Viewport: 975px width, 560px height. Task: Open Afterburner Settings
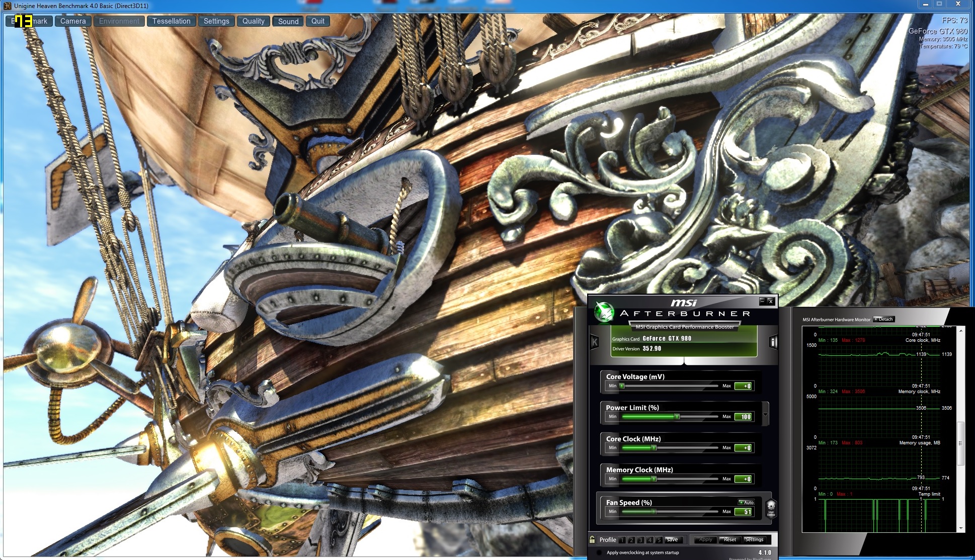(x=754, y=540)
